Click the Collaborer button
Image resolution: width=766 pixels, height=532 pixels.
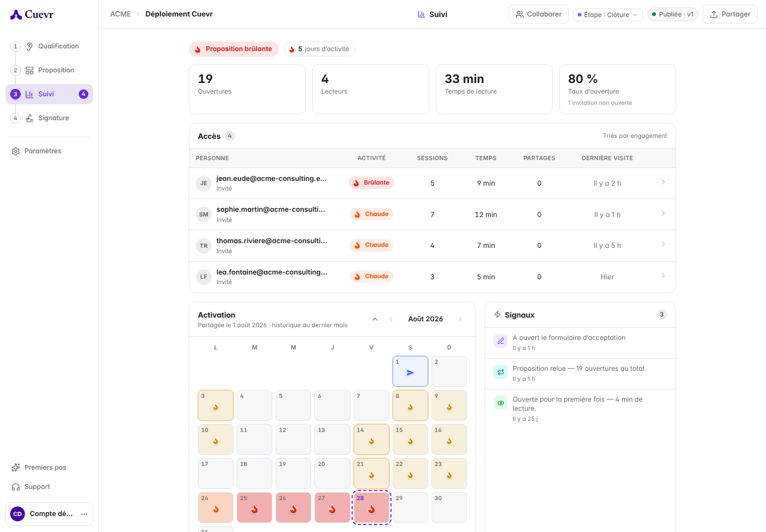[538, 14]
